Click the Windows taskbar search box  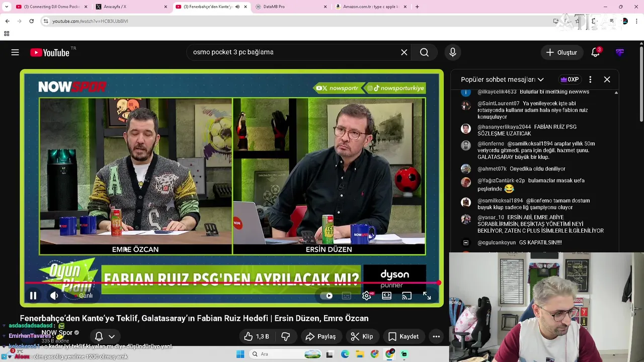tap(286, 354)
